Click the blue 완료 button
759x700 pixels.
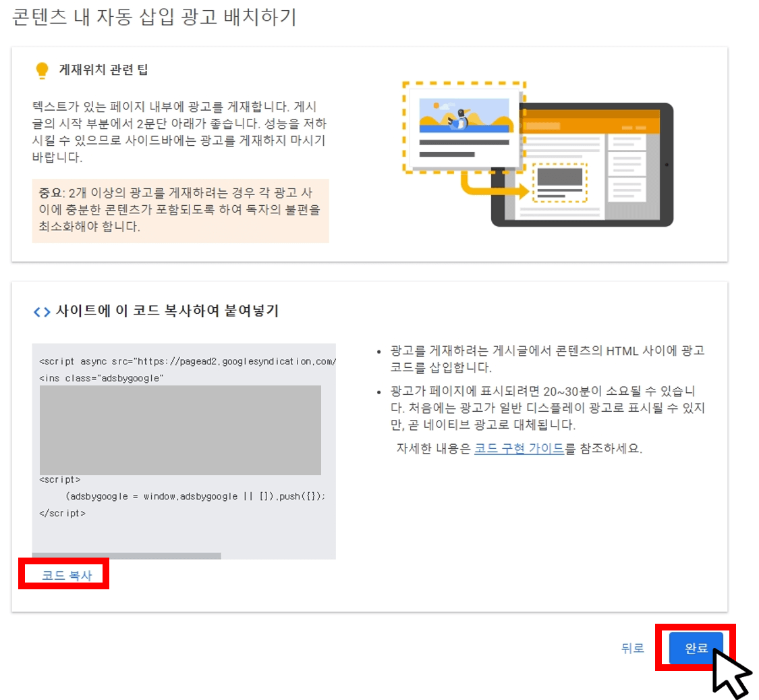click(696, 647)
